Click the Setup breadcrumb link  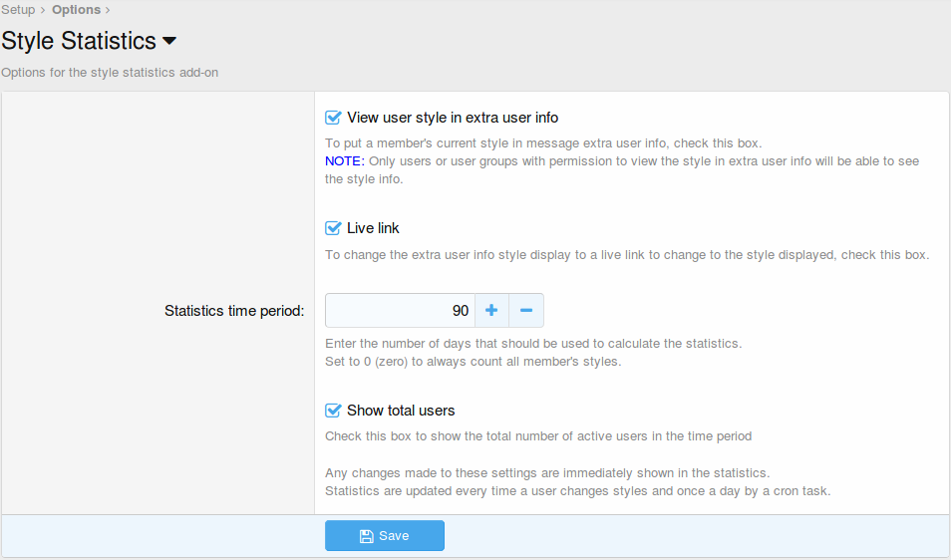pyautogui.click(x=18, y=10)
